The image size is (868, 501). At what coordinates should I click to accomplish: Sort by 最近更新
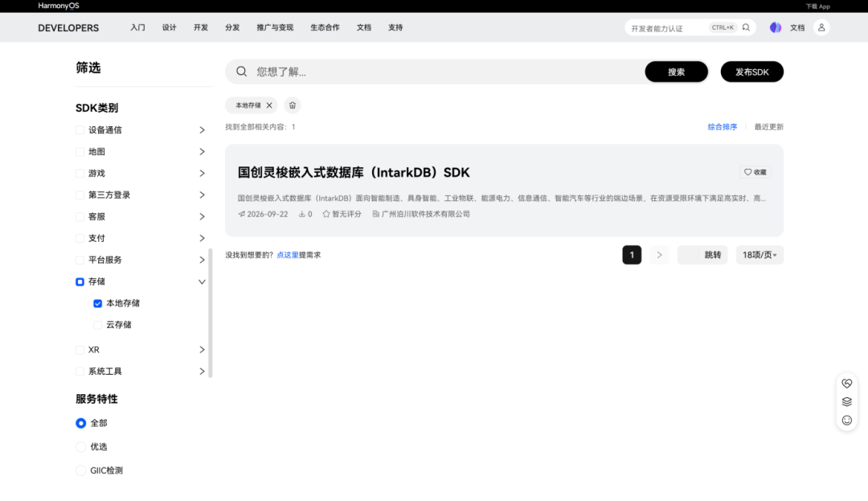tap(769, 127)
